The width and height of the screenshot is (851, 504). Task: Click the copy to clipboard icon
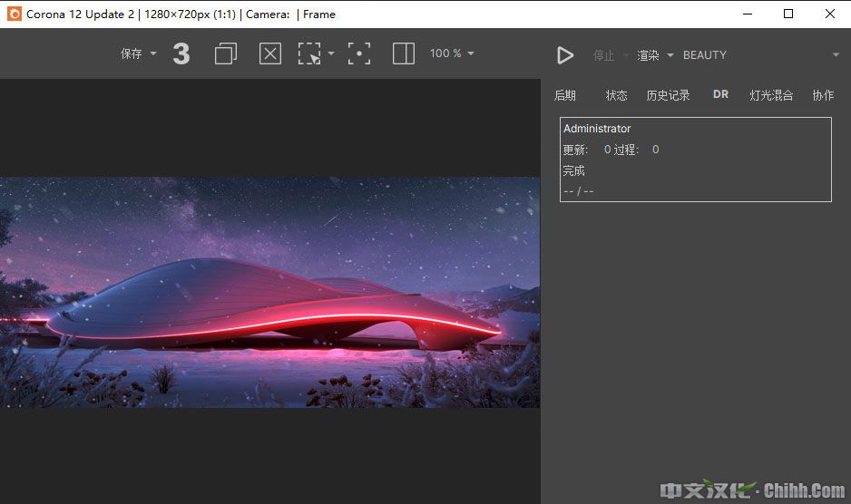coord(225,54)
